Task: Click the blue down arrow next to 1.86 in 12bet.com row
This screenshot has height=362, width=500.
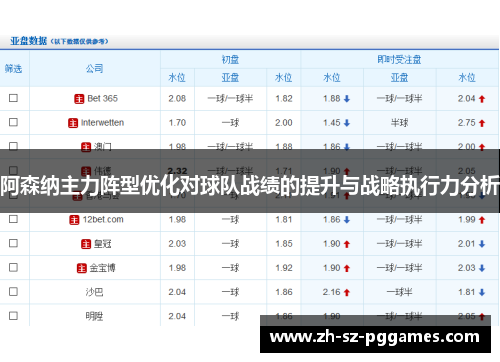Action: coord(347,220)
